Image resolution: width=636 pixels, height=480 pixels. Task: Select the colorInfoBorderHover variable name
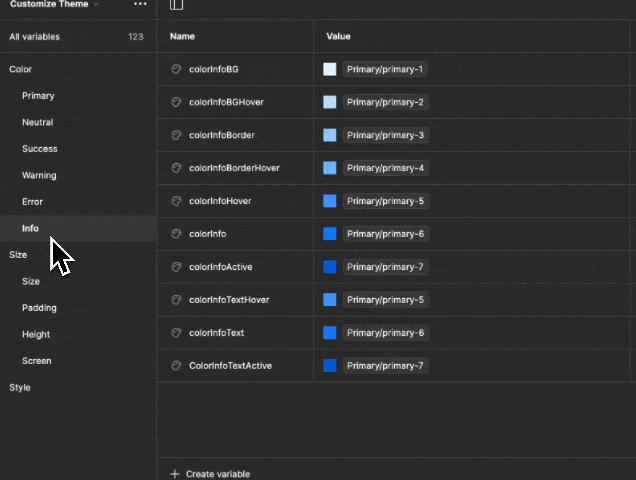tap(234, 168)
